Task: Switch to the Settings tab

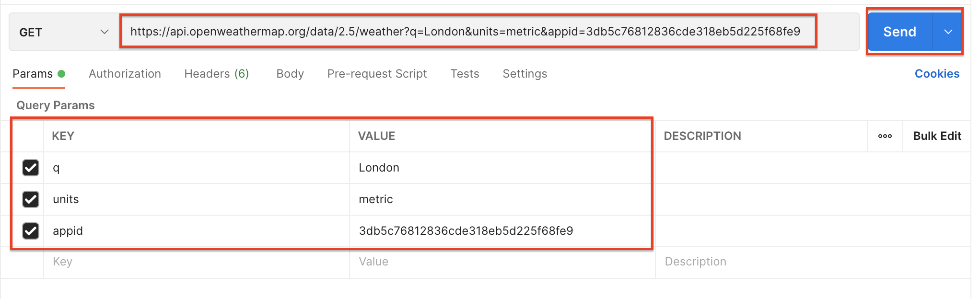Action: (525, 74)
